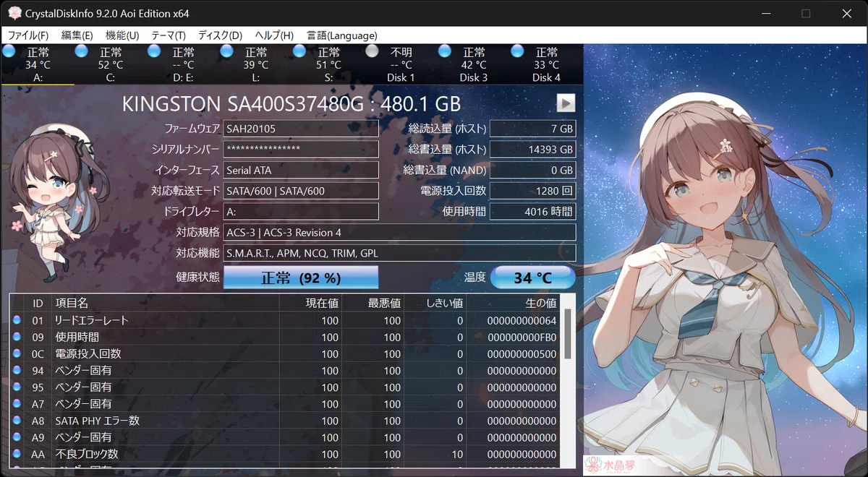Viewport: 868px width, 477px height.
Task: Click the ファームウェア field SAH20105
Action: point(301,129)
